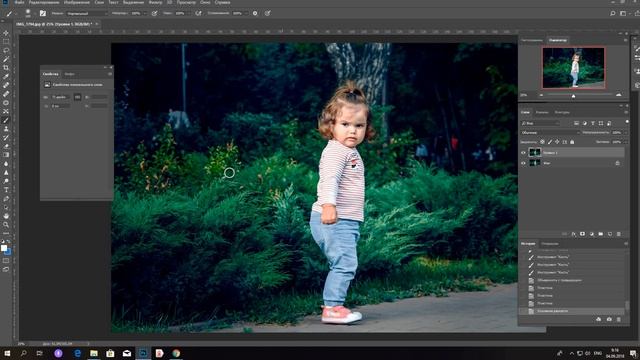Add a layer mask from Layers footer
The height and width of the screenshot is (360, 640).
(x=582, y=234)
